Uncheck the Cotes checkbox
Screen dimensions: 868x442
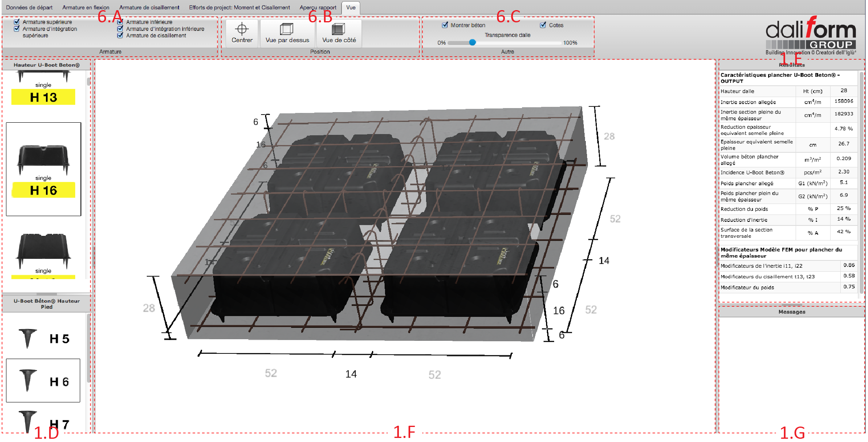(x=543, y=25)
